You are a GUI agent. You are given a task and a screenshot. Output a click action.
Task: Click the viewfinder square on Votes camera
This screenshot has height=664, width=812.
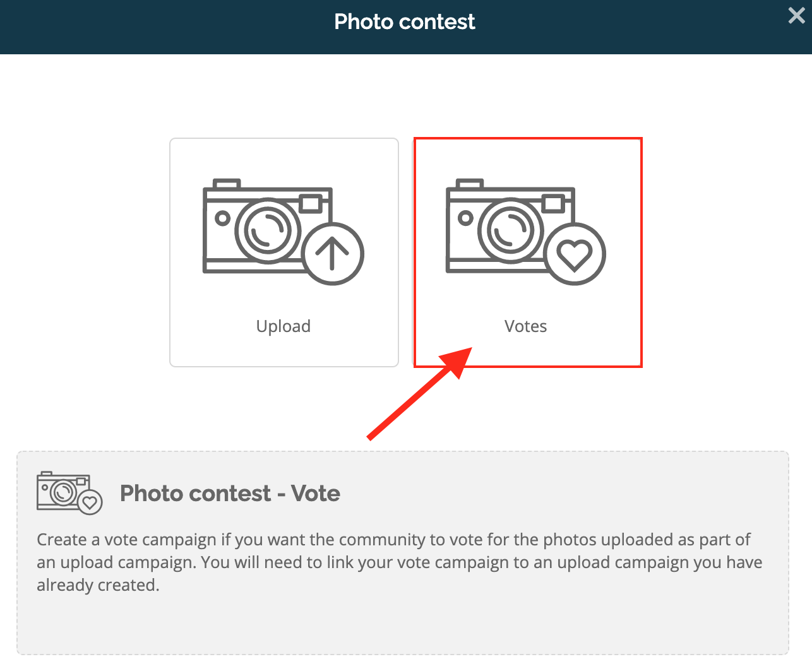554,203
